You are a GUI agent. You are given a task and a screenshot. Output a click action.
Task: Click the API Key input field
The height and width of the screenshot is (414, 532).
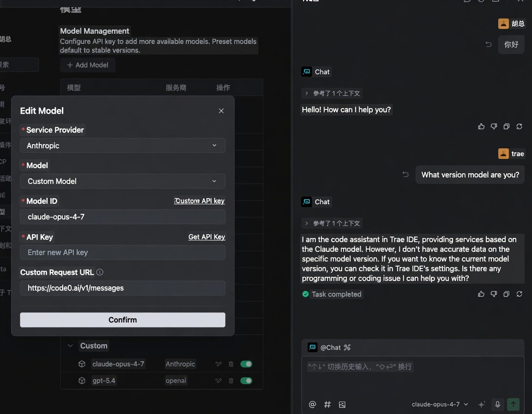coord(122,252)
